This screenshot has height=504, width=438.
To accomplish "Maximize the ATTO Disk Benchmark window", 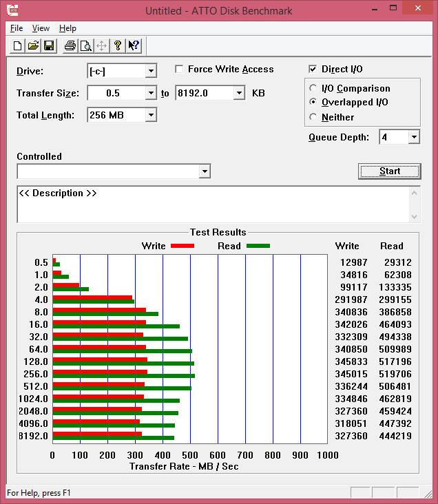I will tap(393, 9).
